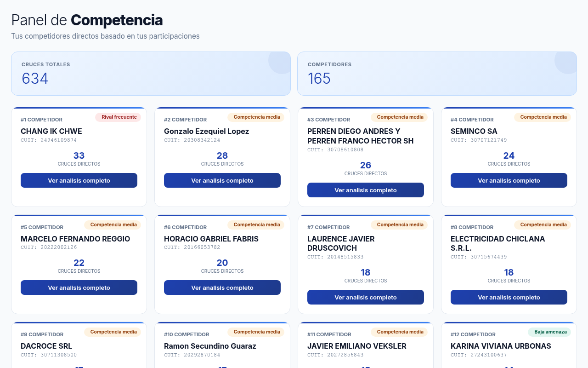Open analysis for ELECTRICIDAD CHICLANA S.R.L.

click(x=509, y=297)
